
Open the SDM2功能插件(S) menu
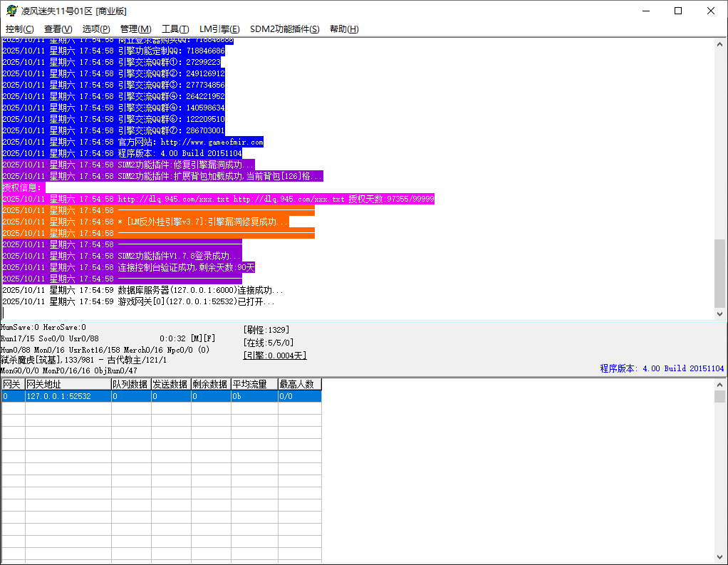284,29
